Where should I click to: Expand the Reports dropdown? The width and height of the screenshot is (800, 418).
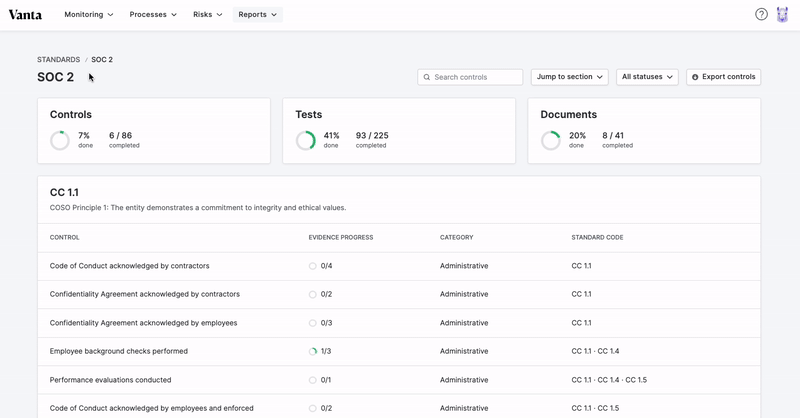[258, 15]
